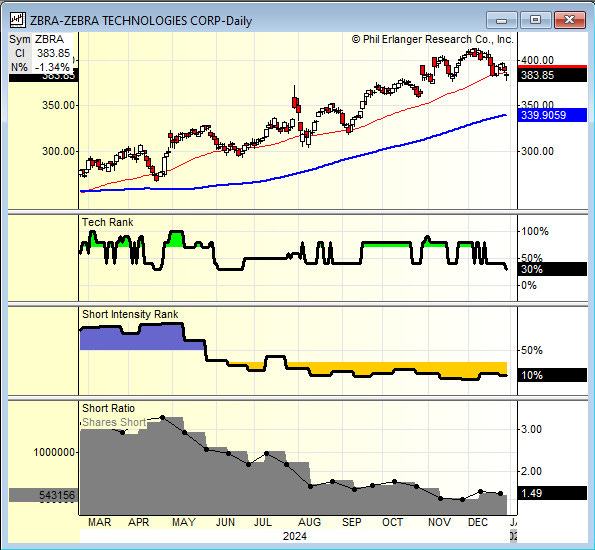Select the symbol value ZBRA
This screenshot has width=595, height=550.
point(49,39)
